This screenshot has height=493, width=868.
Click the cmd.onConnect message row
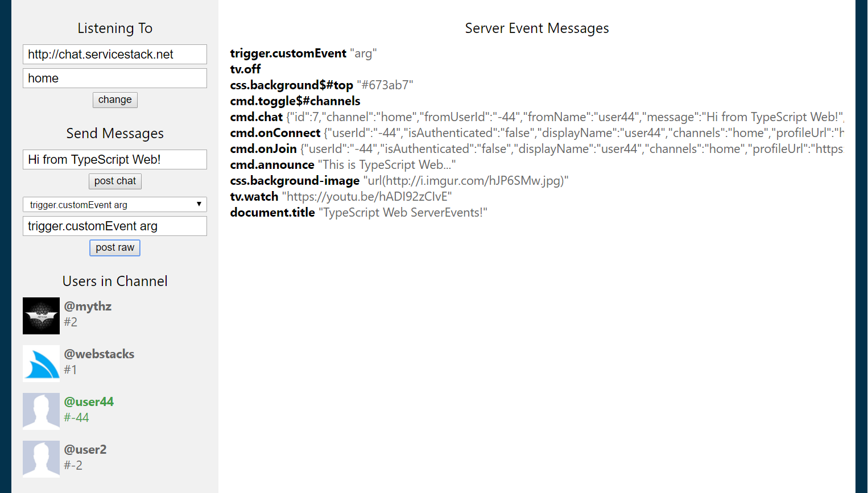pos(537,133)
